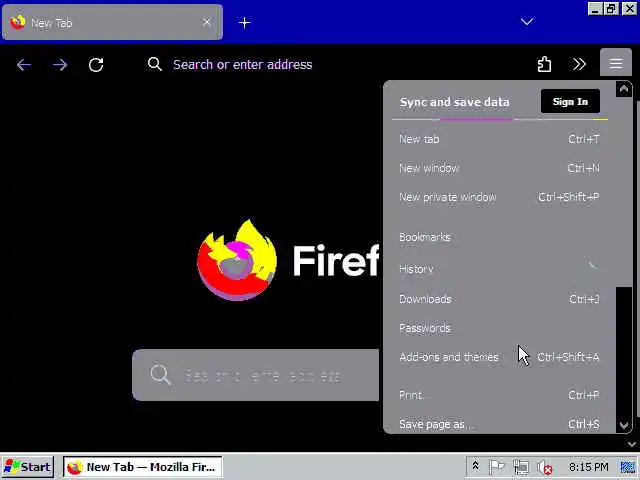Open Sync and save data
The image size is (640, 480).
(454, 102)
